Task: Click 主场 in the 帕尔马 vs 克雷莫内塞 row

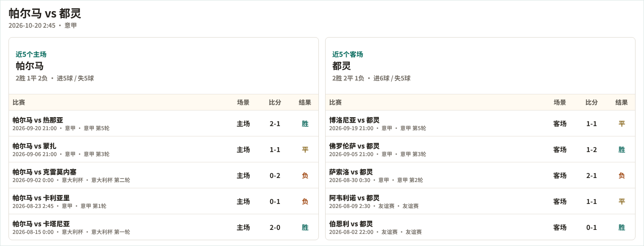Action: 243,175
